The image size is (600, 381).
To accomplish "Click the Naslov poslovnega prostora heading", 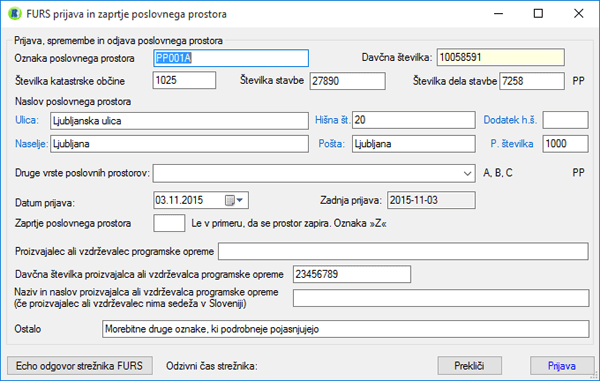I will coord(73,101).
